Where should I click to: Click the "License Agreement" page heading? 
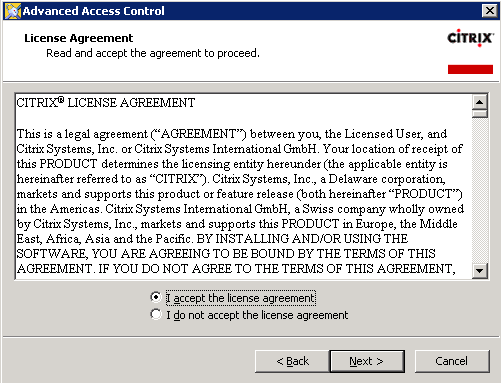79,38
